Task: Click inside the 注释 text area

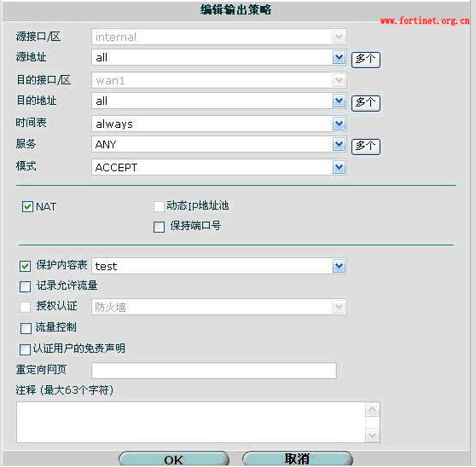Action: [190, 422]
